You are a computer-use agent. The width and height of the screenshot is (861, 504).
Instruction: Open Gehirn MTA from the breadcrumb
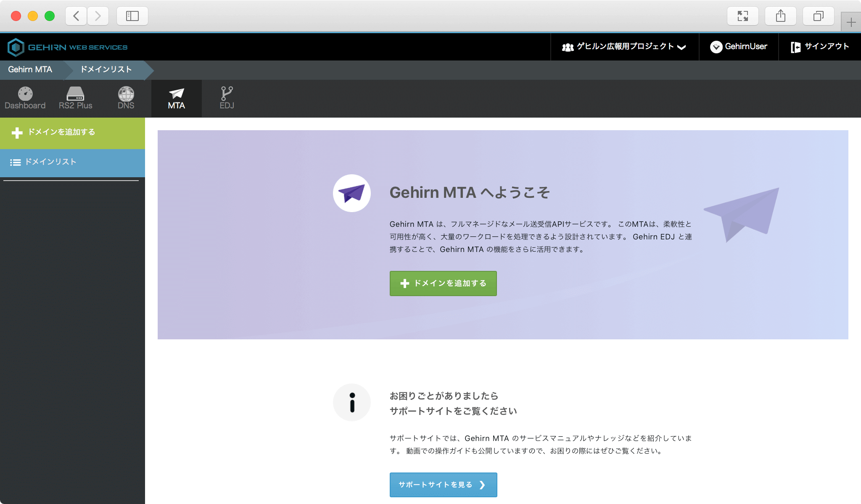click(30, 70)
